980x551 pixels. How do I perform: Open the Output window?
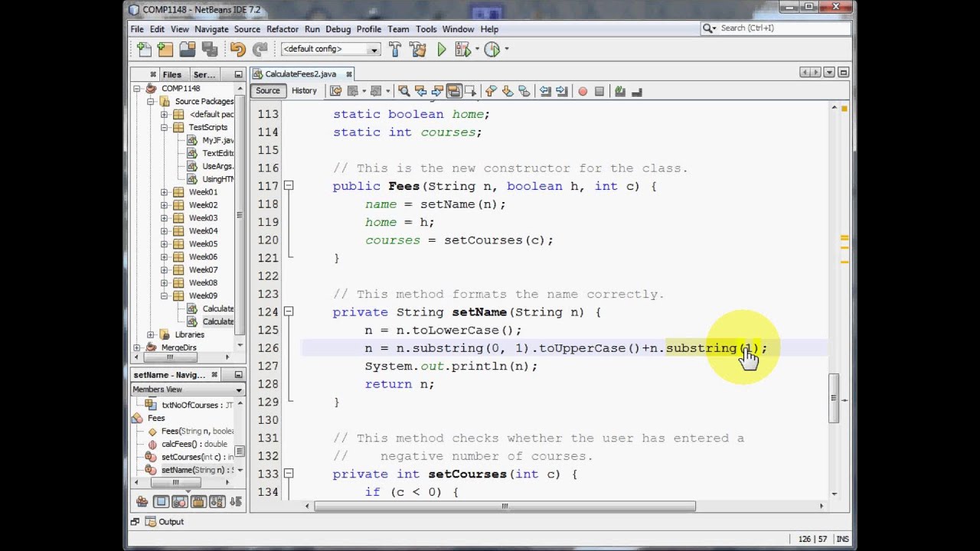coord(164,522)
